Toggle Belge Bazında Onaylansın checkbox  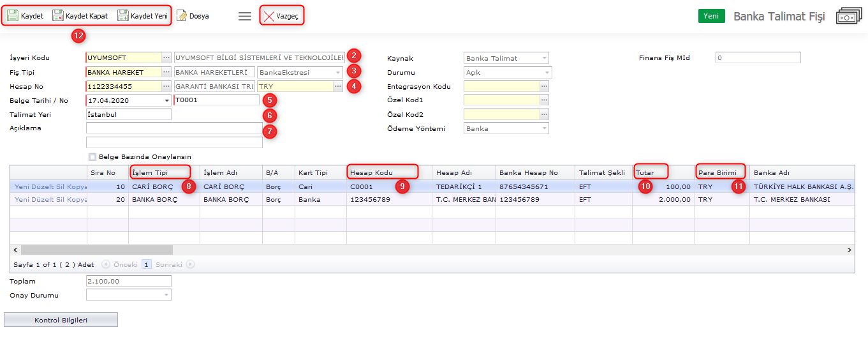tap(93, 156)
